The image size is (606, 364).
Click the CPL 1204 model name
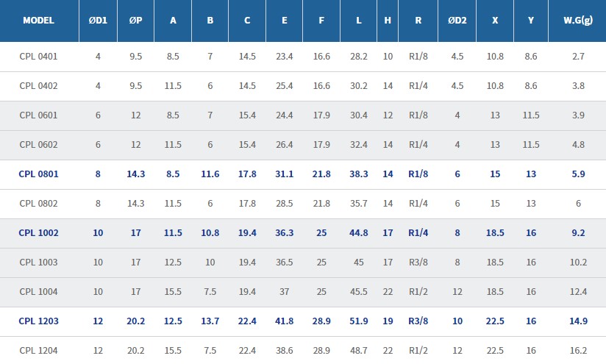coord(38,351)
